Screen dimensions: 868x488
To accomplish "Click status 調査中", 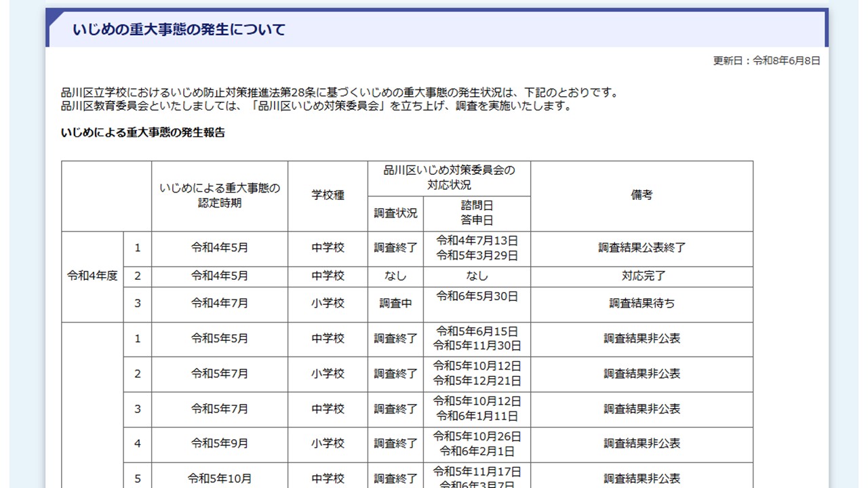I will (x=396, y=304).
